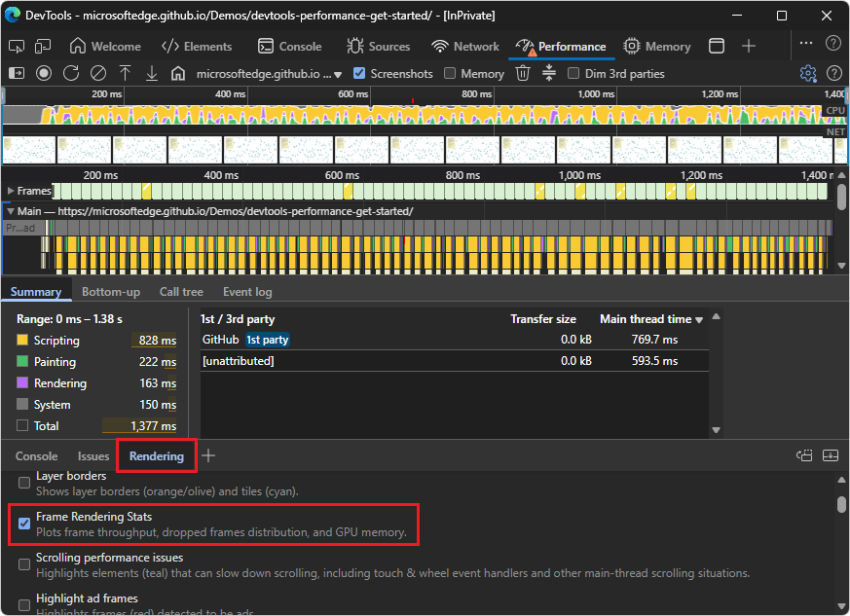Enable Scrolling performance issues checkbox
Image resolution: width=850 pixels, height=616 pixels.
(24, 564)
